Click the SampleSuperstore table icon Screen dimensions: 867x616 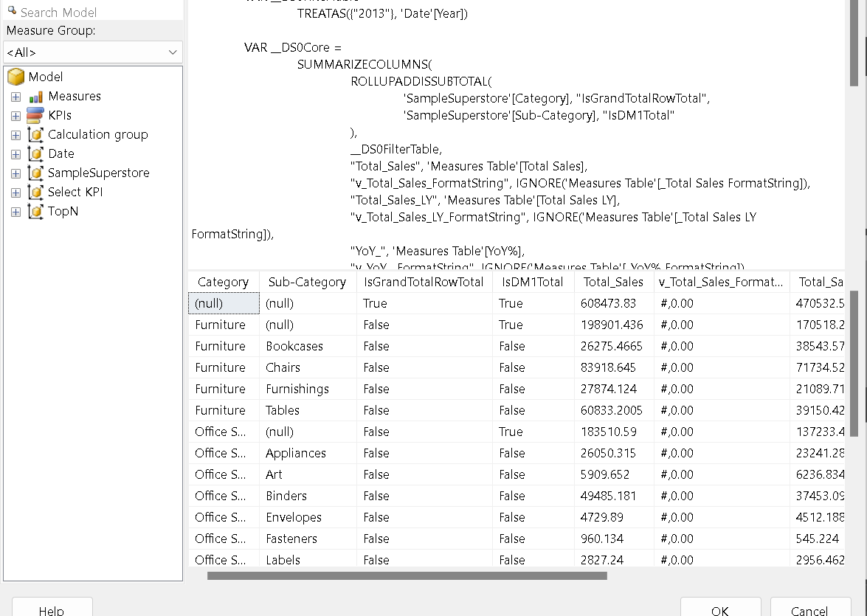point(35,173)
